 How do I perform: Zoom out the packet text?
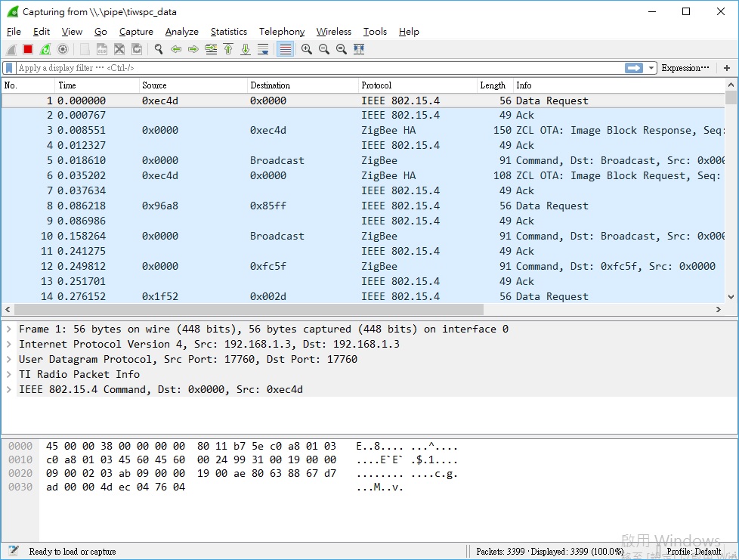coord(323,49)
